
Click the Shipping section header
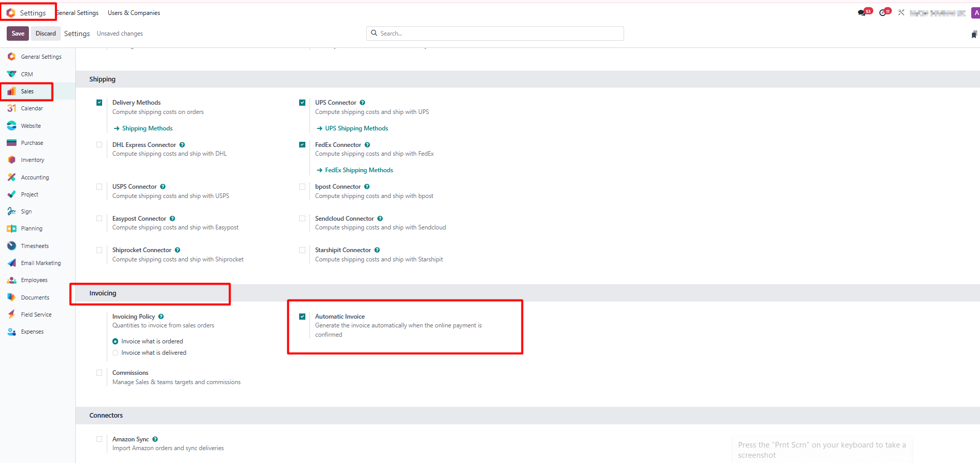[x=102, y=79]
